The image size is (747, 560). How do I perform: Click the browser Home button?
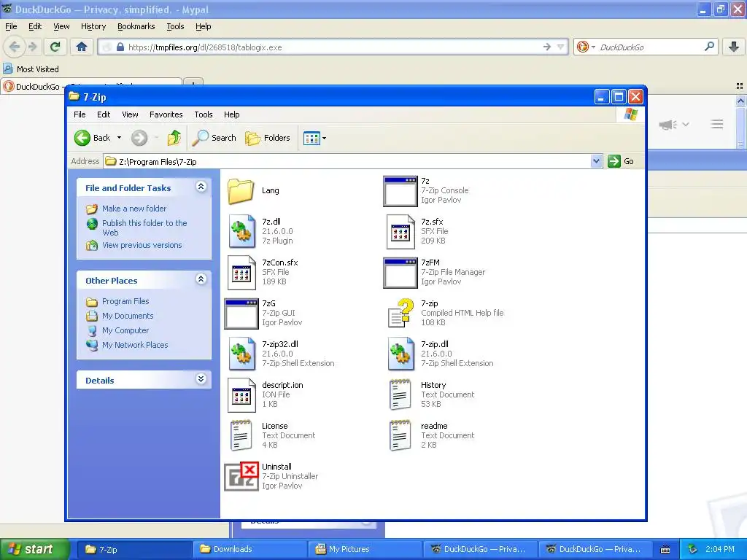coord(82,47)
